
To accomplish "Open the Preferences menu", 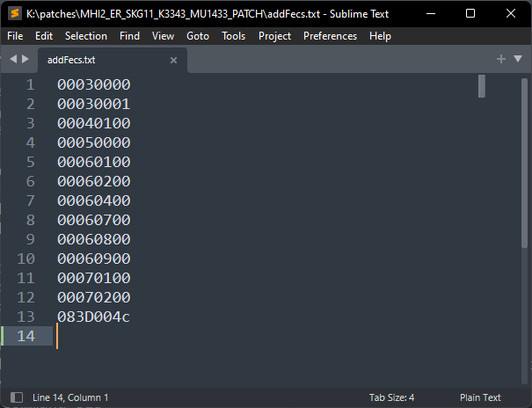I will [x=330, y=36].
